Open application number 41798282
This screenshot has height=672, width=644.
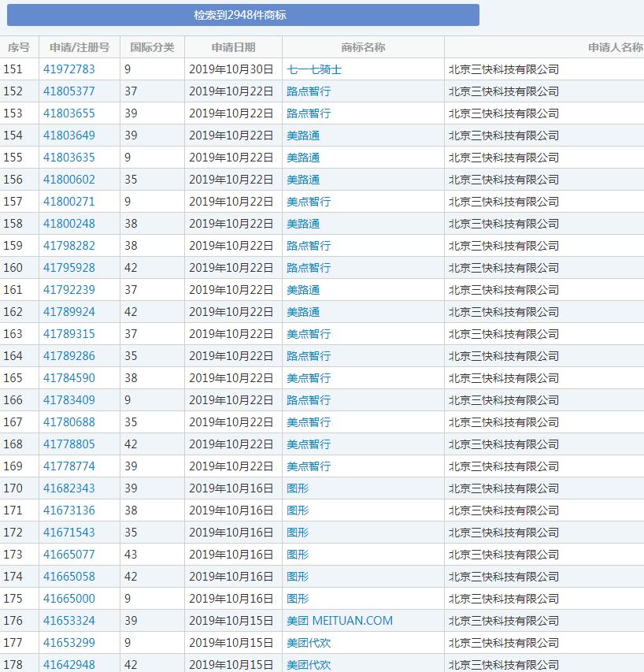69,246
